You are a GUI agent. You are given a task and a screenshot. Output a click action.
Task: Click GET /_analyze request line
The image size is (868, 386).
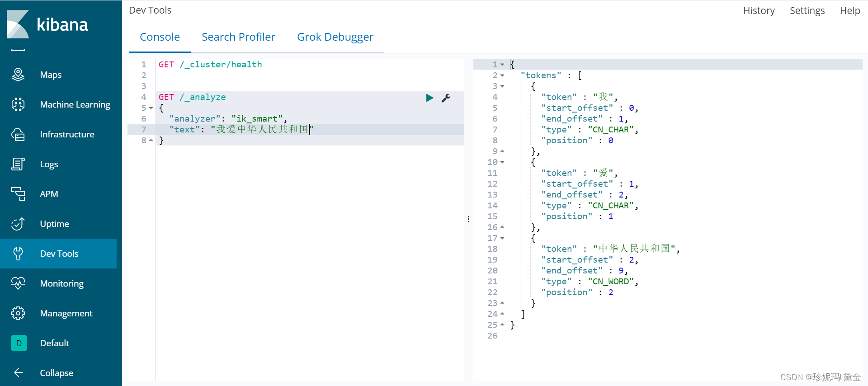pos(192,97)
